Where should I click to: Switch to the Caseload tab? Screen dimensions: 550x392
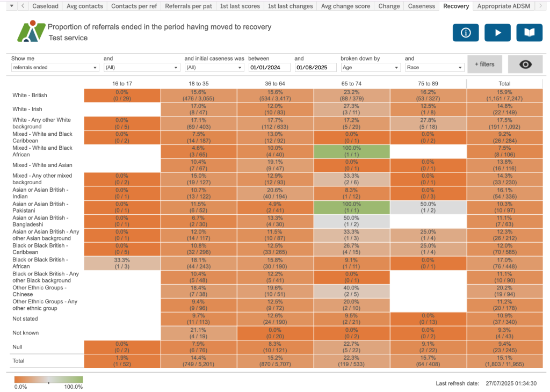46,6
